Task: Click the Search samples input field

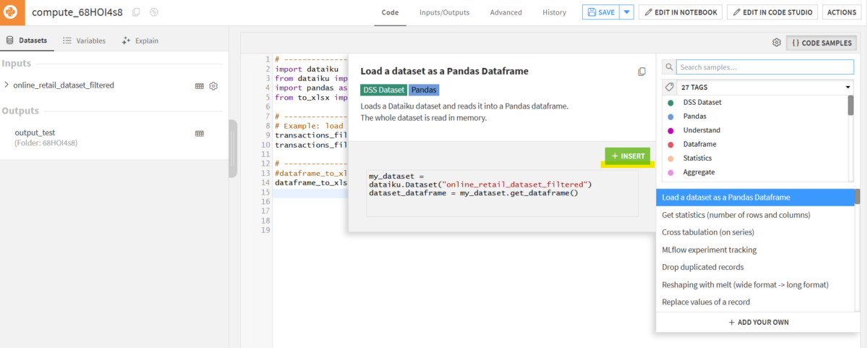Action: coord(765,67)
